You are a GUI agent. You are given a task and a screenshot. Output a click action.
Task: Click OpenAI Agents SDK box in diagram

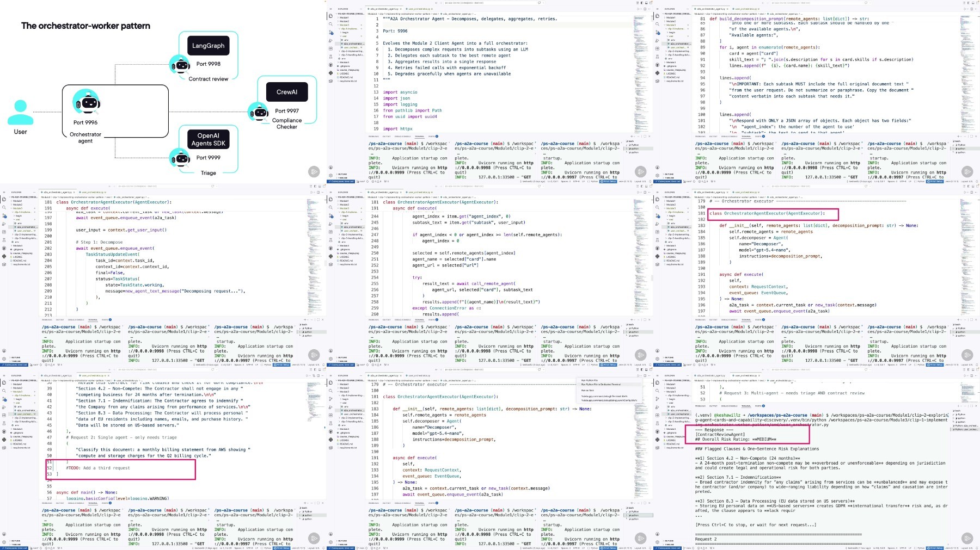208,139
